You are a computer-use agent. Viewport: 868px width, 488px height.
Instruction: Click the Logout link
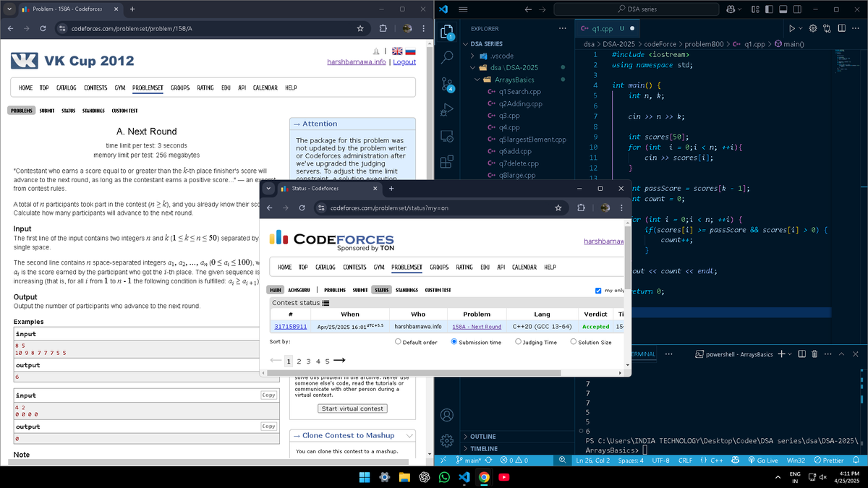coord(404,61)
